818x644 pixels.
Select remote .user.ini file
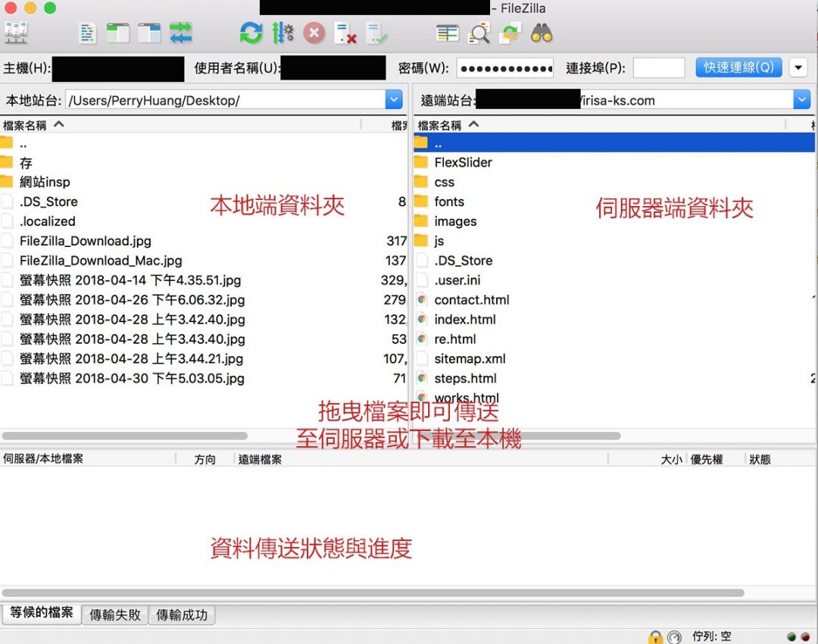tap(614, 280)
